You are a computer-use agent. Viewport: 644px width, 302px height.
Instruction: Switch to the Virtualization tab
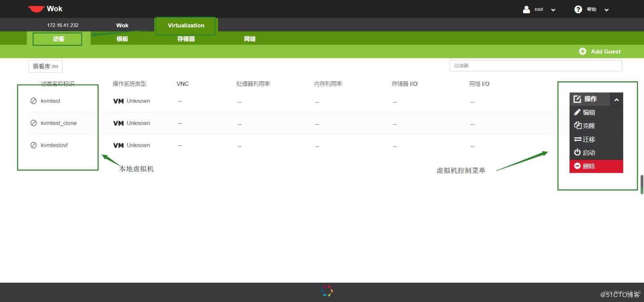coord(186,25)
